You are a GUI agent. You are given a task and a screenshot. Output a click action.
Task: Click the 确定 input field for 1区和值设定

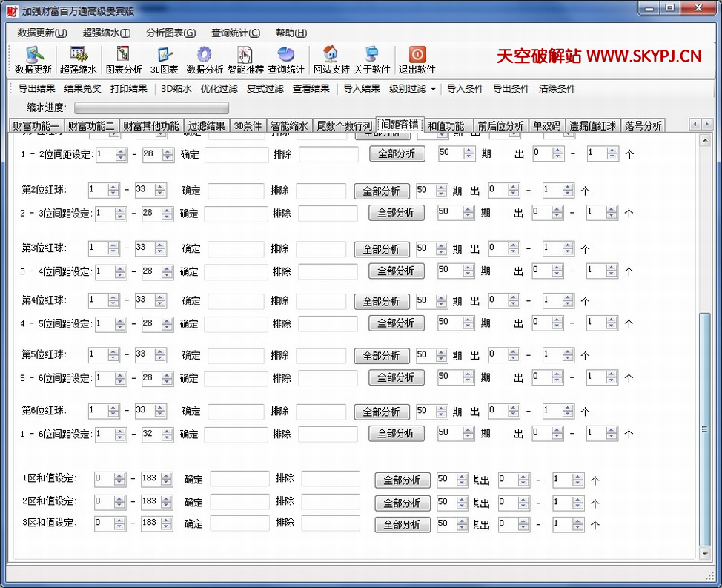coord(239,480)
